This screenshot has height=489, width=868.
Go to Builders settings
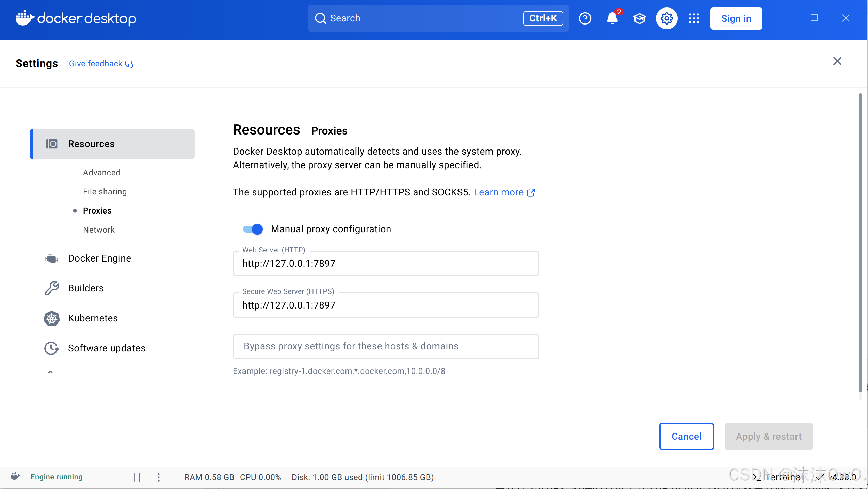coord(86,288)
